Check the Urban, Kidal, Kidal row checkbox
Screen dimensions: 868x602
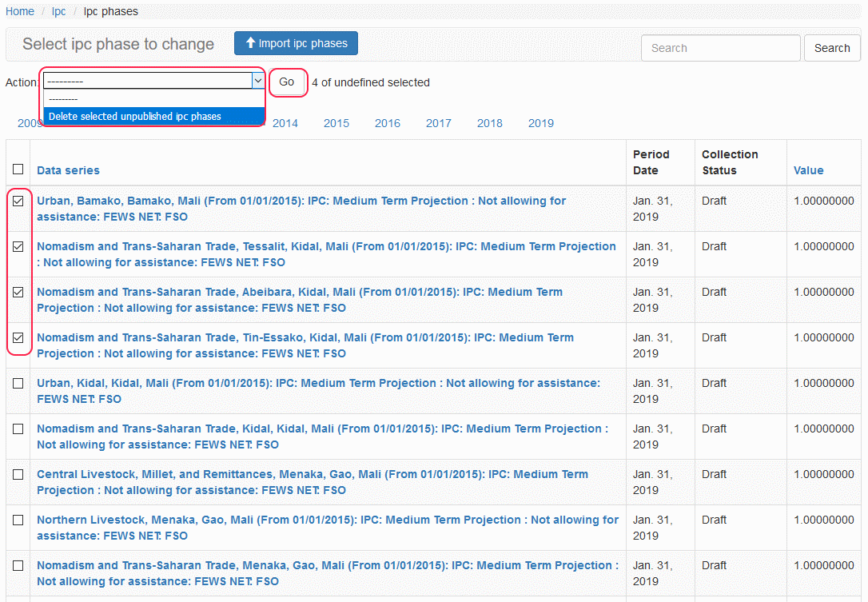[18, 384]
